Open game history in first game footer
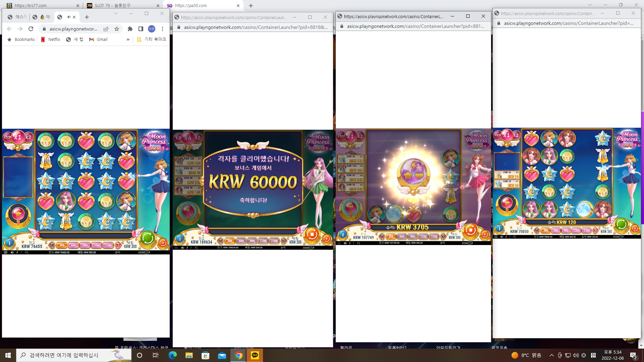This screenshot has width=644, height=362. pyautogui.click(x=26, y=252)
